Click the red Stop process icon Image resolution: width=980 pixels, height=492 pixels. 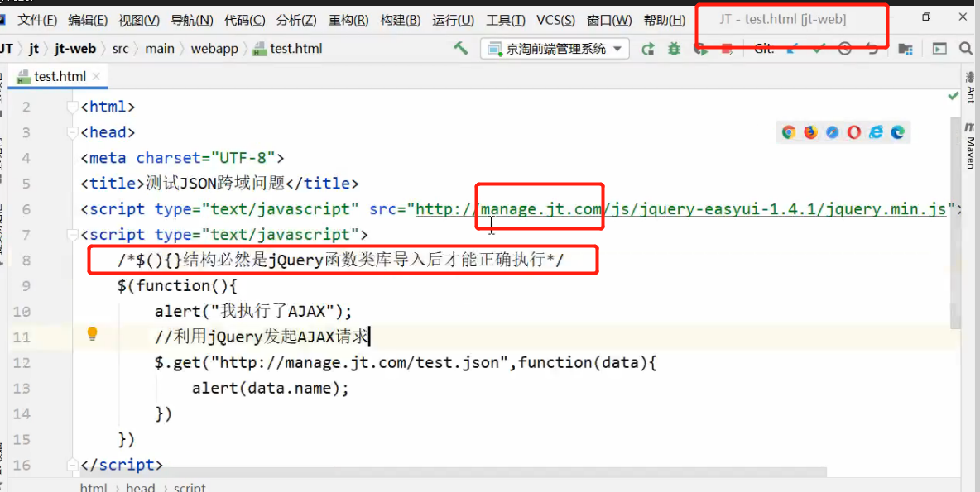click(726, 49)
